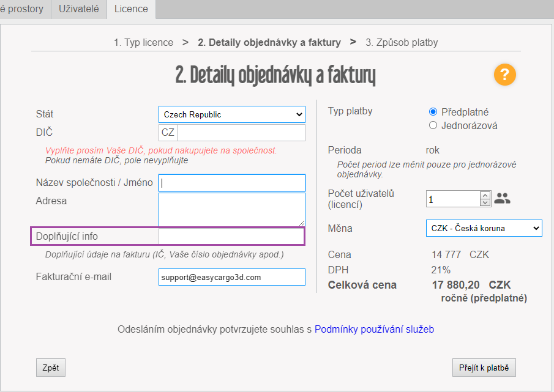Click the users icon beside license count
The image size is (554, 392).
click(502, 199)
